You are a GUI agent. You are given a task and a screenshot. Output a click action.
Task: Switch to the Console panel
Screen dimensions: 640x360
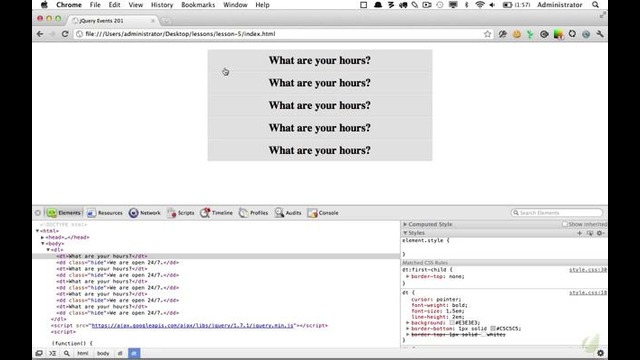pos(323,213)
